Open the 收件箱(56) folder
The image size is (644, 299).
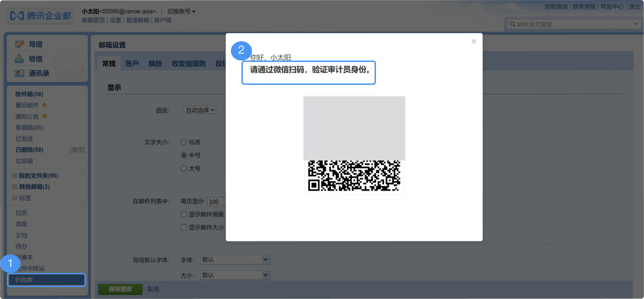pos(29,94)
